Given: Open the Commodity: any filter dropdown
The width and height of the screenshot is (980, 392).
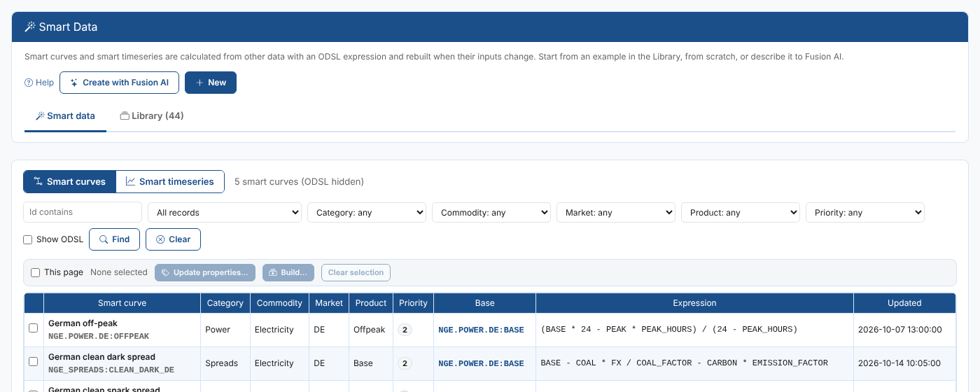Looking at the screenshot, I should 491,212.
